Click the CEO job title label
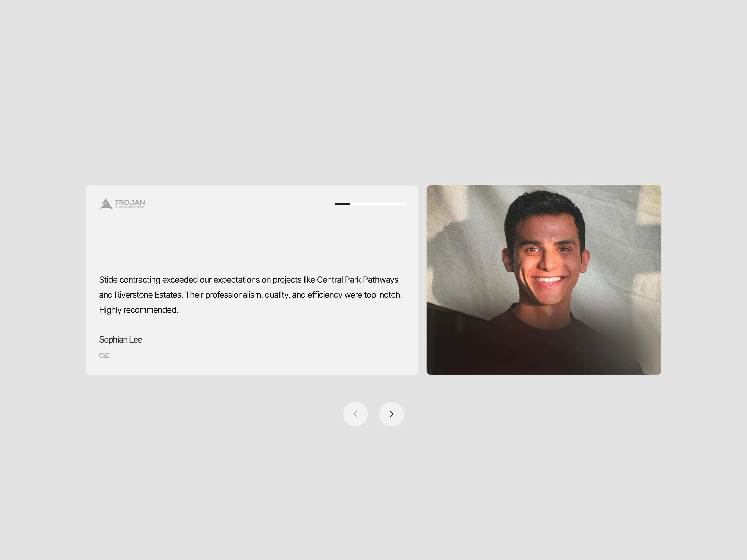This screenshot has width=747, height=560. [105, 356]
